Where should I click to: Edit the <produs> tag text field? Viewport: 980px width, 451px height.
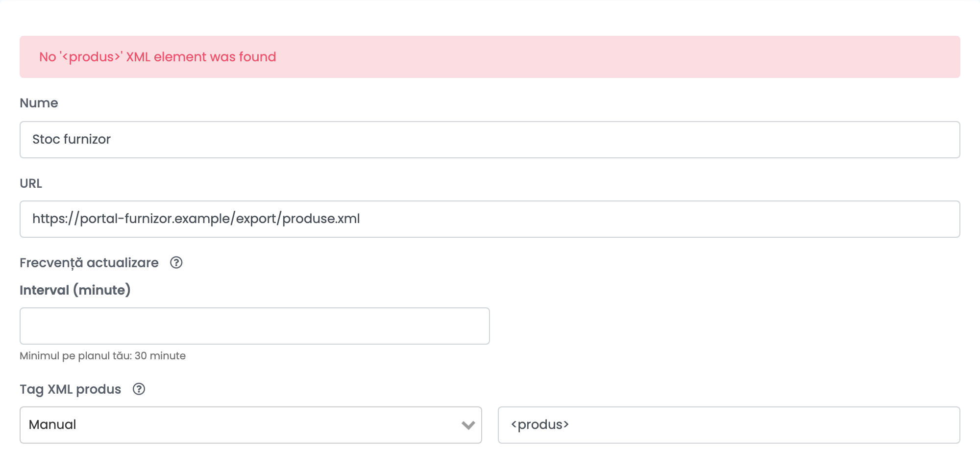tap(729, 425)
